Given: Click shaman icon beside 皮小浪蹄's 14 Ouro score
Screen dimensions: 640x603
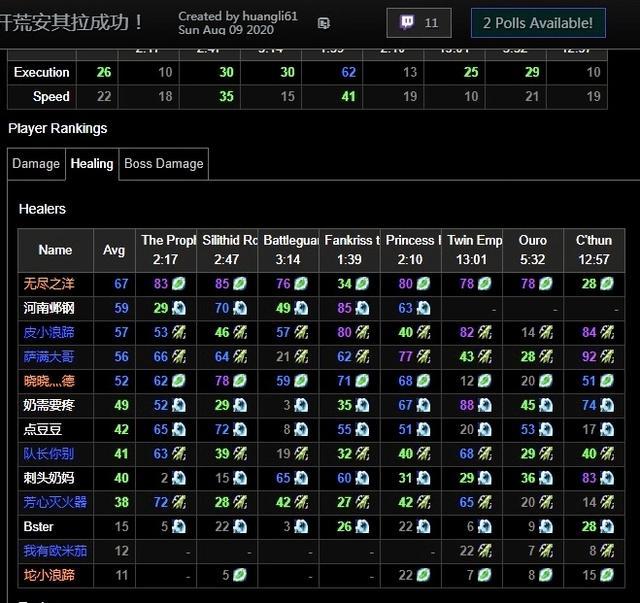Looking at the screenshot, I should [x=546, y=332].
